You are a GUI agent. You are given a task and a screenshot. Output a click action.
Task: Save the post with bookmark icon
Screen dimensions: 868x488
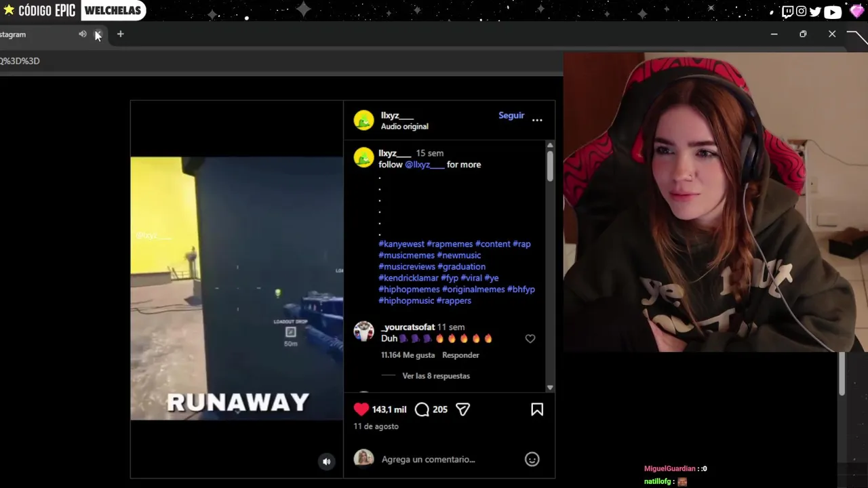point(537,409)
